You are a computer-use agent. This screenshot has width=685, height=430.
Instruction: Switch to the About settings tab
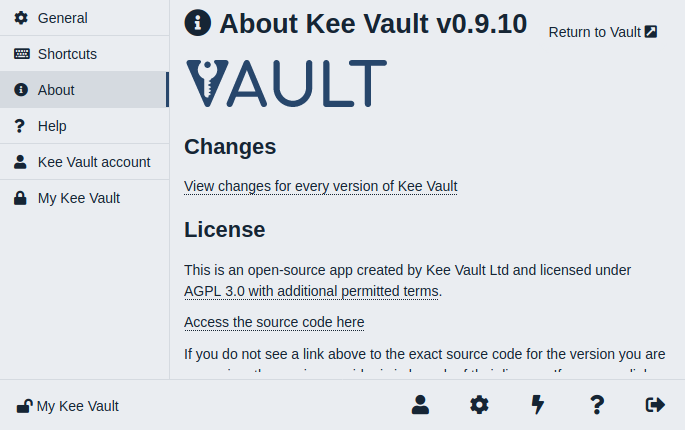click(84, 90)
